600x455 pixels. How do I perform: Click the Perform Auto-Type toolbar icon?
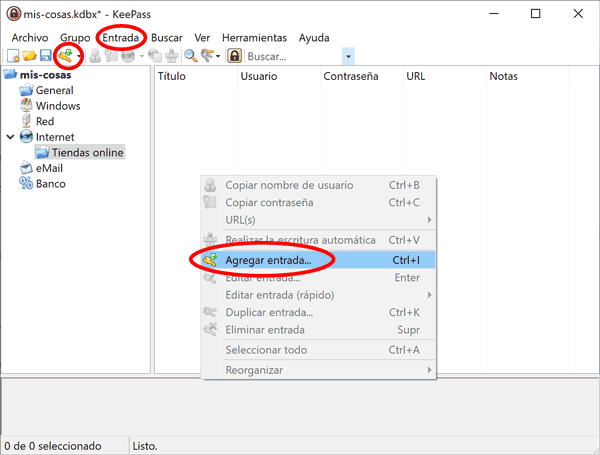tap(171, 56)
